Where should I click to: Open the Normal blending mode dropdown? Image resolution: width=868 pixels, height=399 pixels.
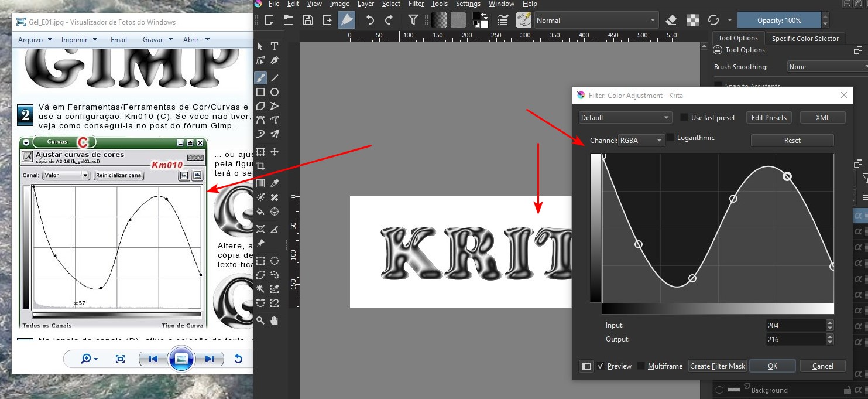[x=596, y=20]
